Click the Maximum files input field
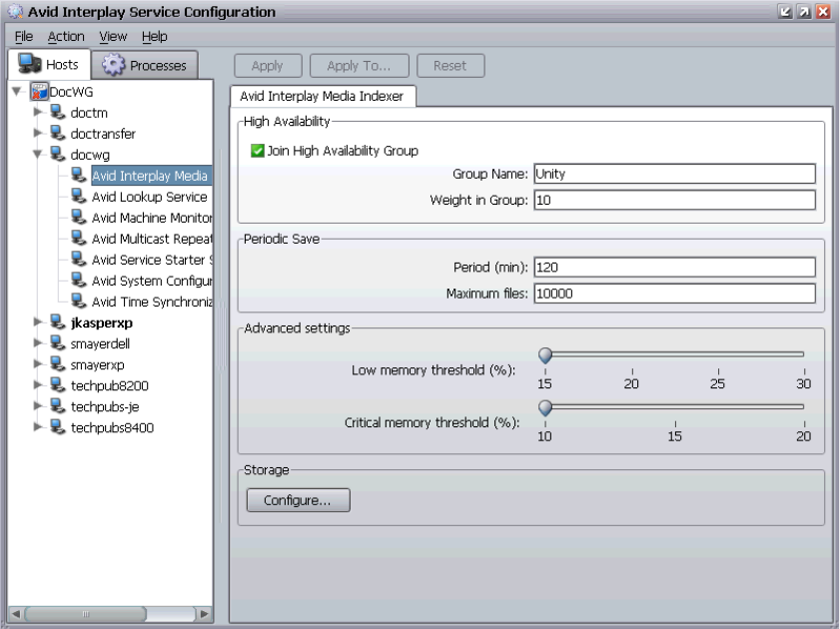This screenshot has width=840, height=629. click(674, 293)
